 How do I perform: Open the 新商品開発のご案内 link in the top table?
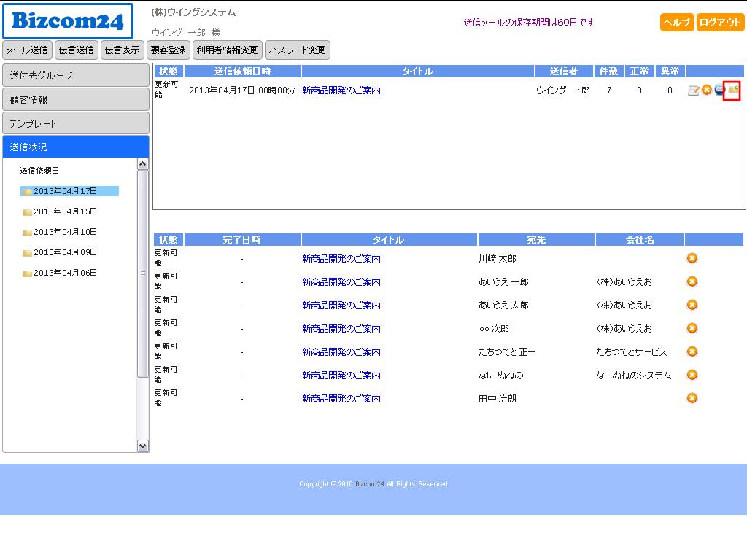click(x=341, y=90)
